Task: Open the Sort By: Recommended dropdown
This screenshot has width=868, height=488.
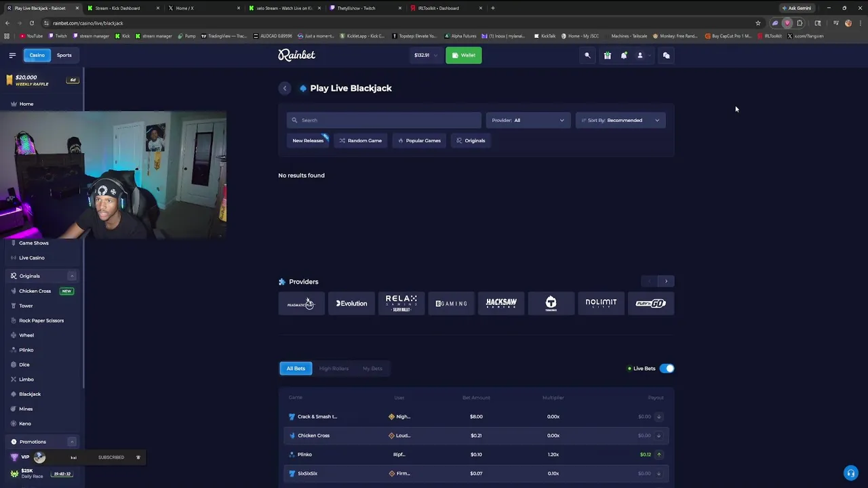Action: tap(620, 120)
